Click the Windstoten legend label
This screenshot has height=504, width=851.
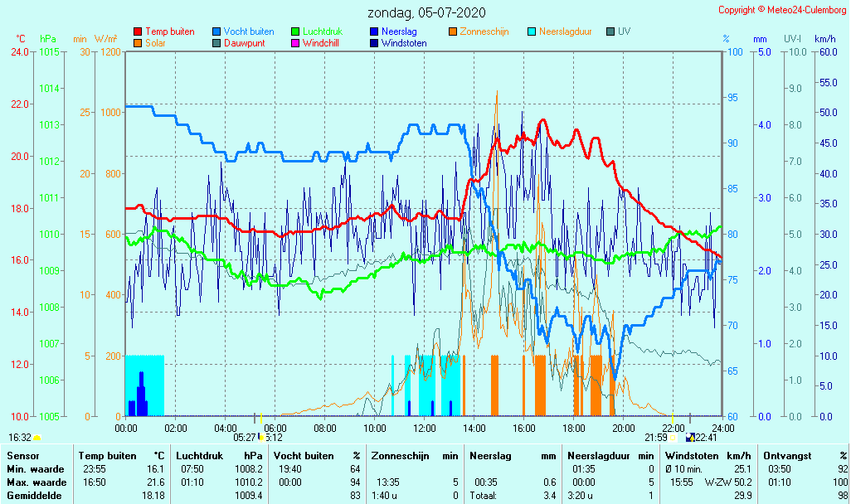click(x=404, y=43)
